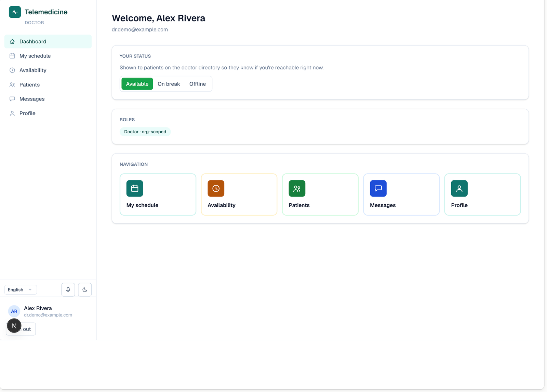This screenshot has width=547, height=392.
Task: Click the person icon beside Profile in sidebar
Action: click(12, 113)
